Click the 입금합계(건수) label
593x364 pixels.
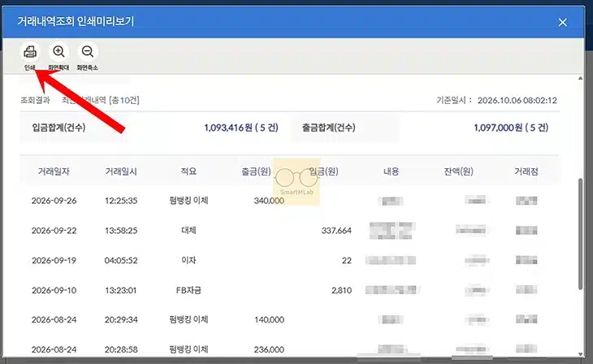58,128
